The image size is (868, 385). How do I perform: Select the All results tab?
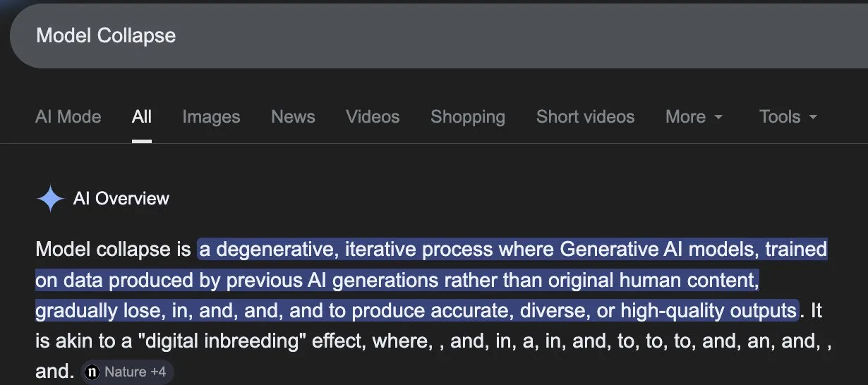(x=142, y=117)
